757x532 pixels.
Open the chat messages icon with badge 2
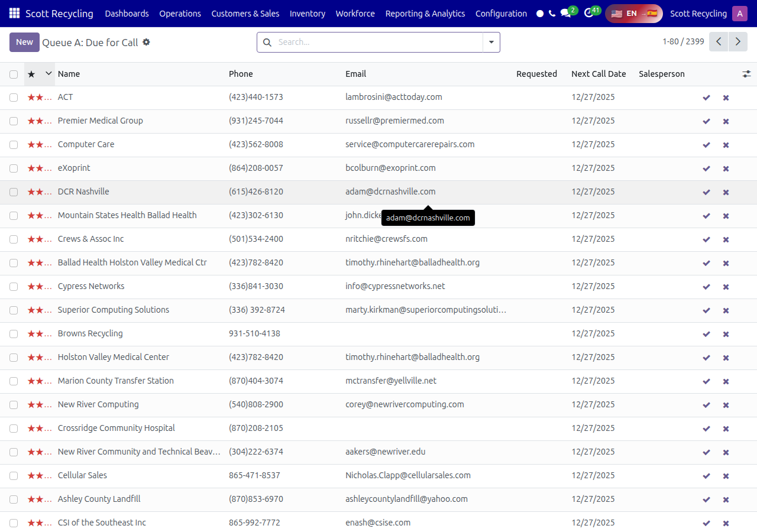tap(566, 14)
